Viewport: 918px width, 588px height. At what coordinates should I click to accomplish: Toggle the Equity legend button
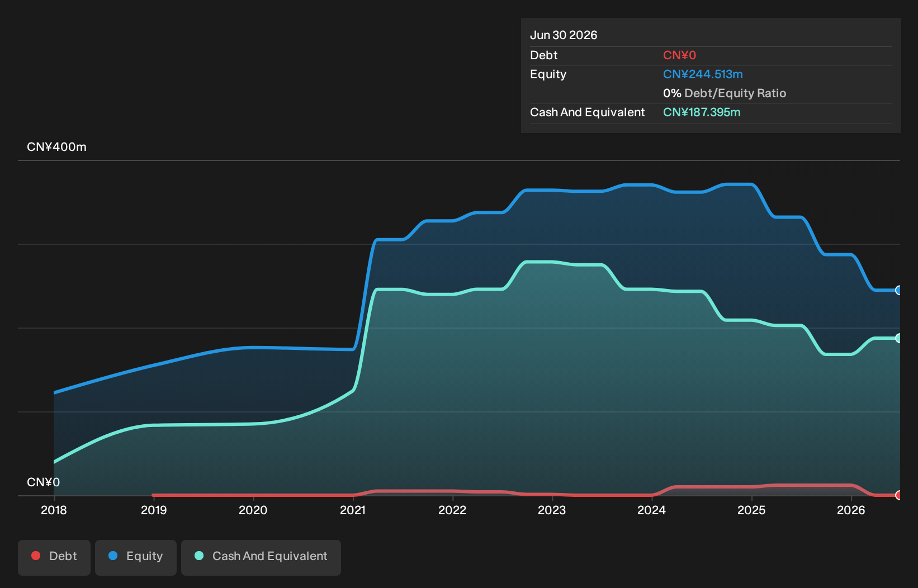tap(136, 557)
